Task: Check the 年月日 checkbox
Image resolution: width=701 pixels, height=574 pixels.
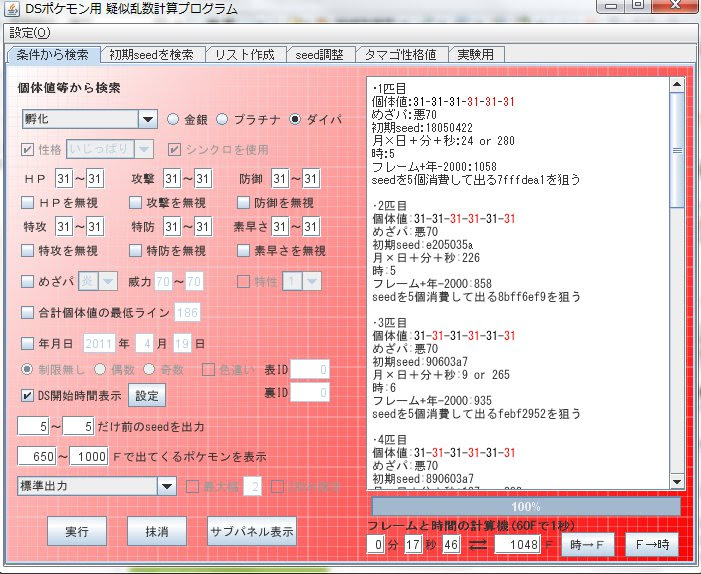Action: tap(27, 343)
